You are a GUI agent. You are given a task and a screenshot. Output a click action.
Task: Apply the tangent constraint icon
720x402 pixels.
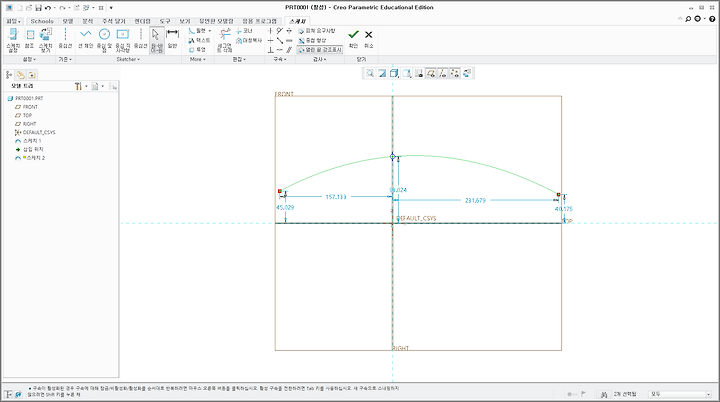[280, 31]
